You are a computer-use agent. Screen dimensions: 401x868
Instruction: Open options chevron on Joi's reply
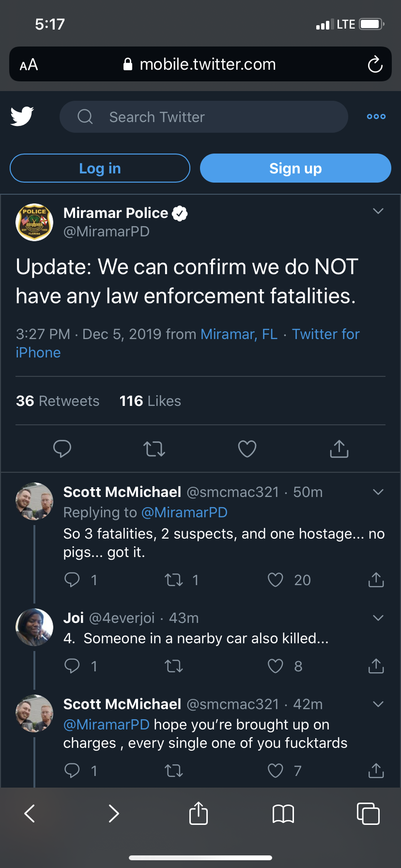click(378, 618)
